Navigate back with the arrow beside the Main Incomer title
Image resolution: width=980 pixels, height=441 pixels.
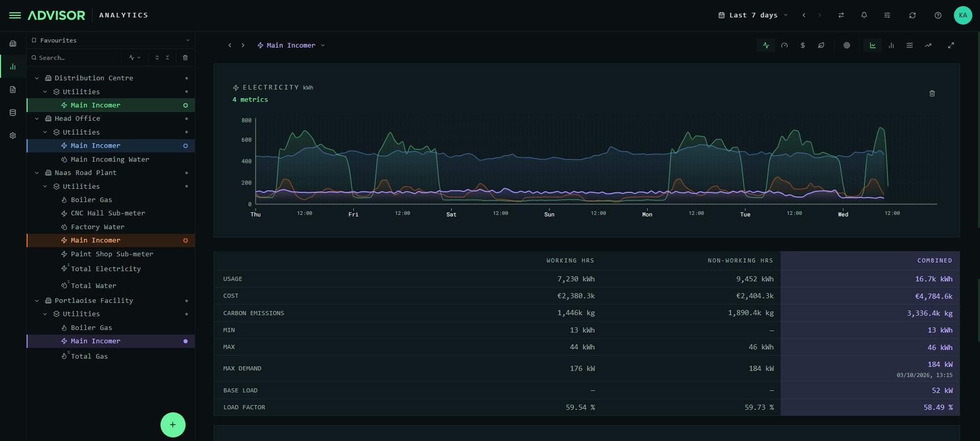point(230,46)
